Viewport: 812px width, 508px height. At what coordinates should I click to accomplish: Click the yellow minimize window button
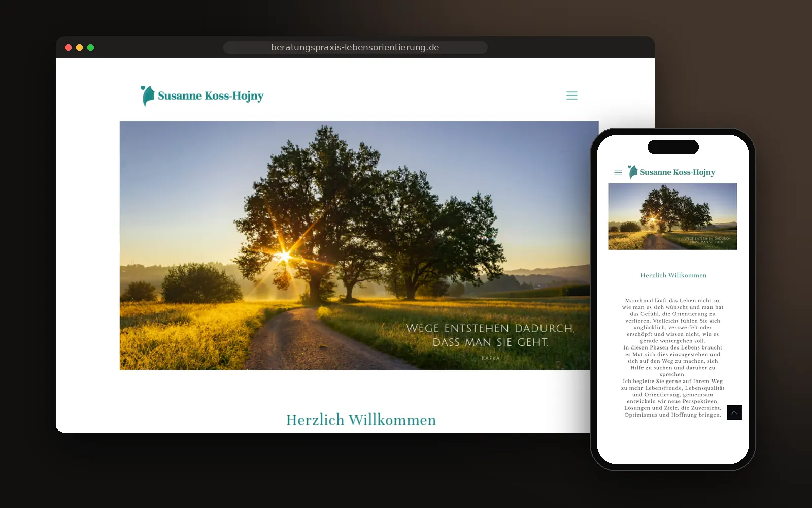[79, 47]
